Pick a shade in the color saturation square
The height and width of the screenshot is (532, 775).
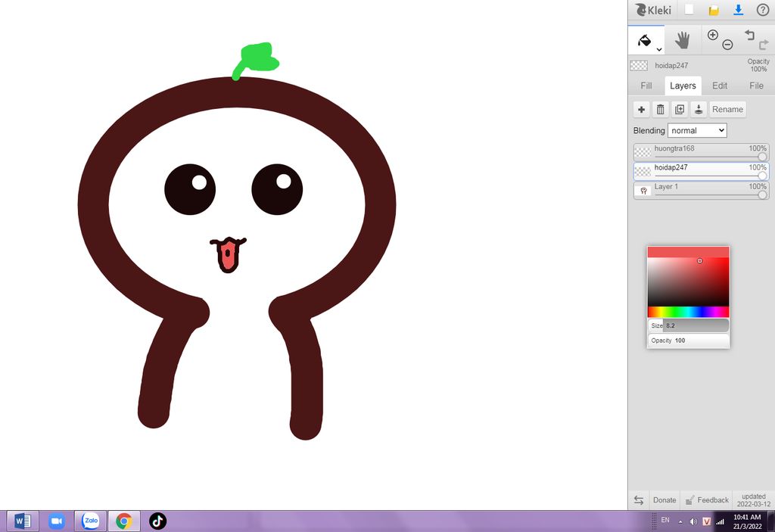point(688,282)
